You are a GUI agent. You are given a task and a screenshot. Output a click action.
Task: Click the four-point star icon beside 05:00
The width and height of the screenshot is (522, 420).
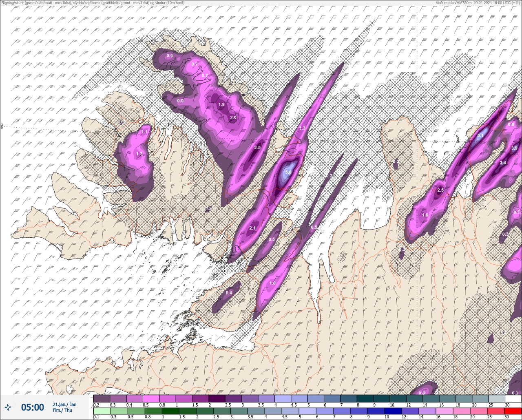click(8, 407)
